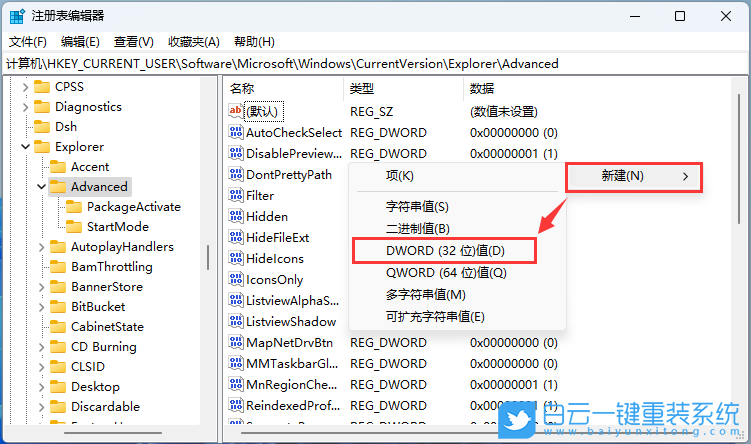Expand the Diagnostics tree node
The height and width of the screenshot is (444, 751).
point(25,107)
